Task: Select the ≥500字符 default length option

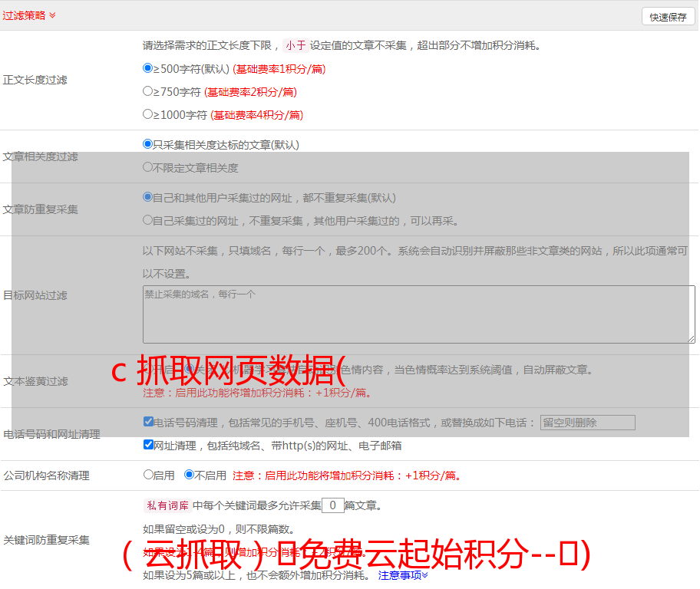Action: (148, 68)
